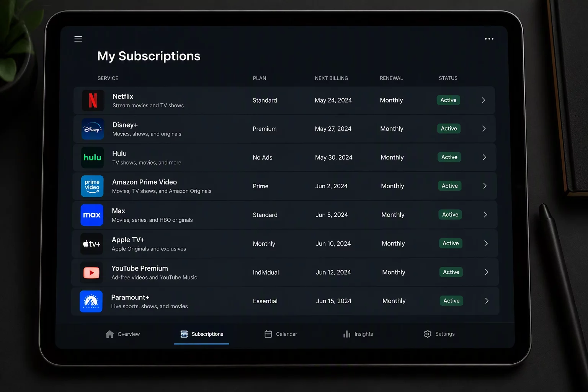Click the Prime Video logo icon
588x392 pixels.
pyautogui.click(x=92, y=186)
